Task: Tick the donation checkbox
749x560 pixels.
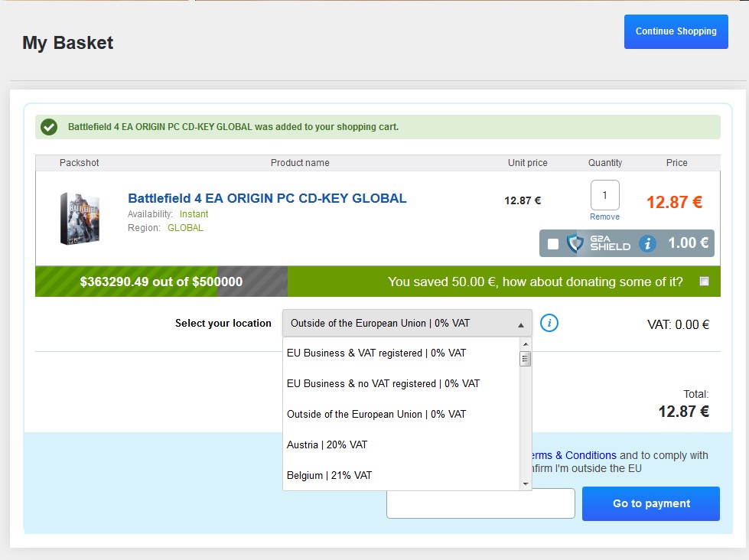Action: tap(704, 281)
